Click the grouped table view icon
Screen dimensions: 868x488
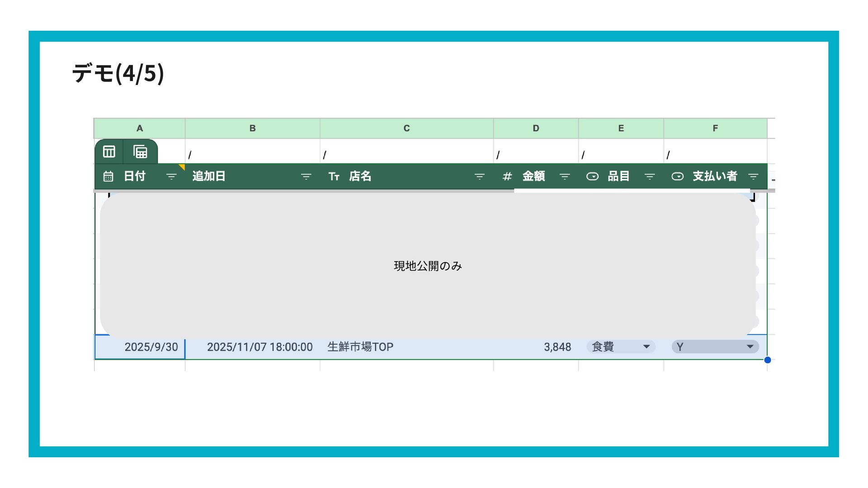pyautogui.click(x=140, y=152)
